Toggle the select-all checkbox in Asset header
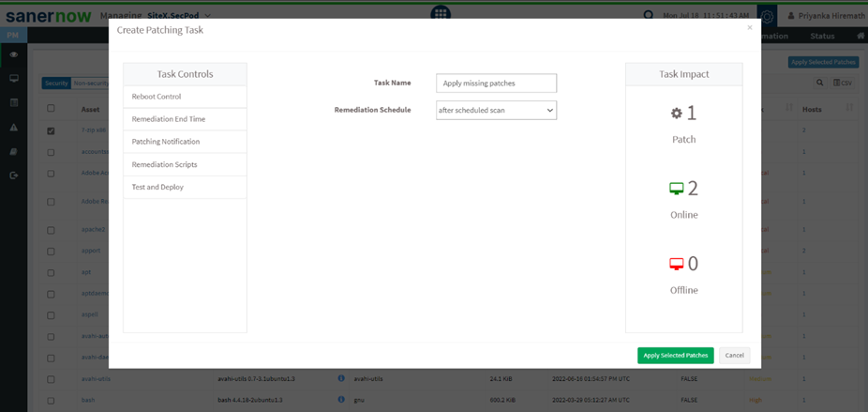The height and width of the screenshot is (412, 868). point(51,109)
